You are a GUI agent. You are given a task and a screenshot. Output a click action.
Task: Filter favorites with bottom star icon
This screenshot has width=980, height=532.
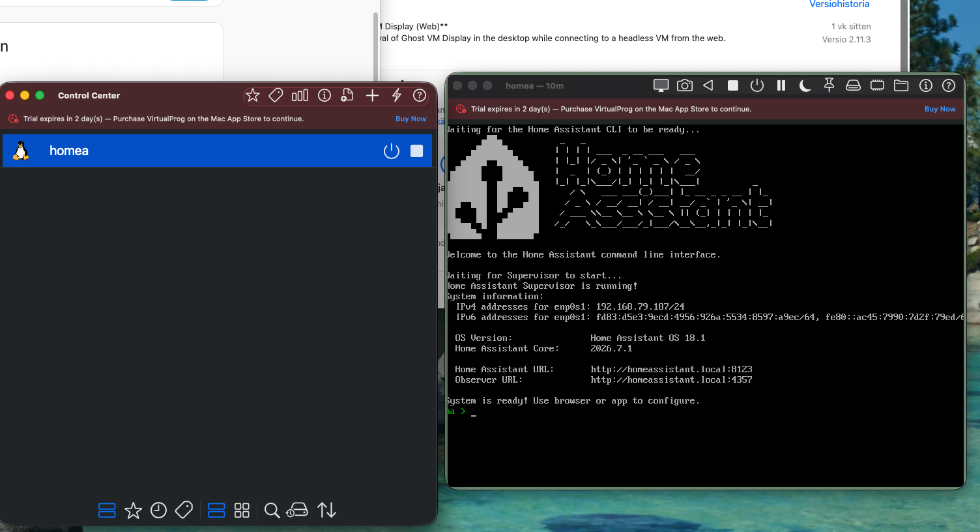pos(133,510)
